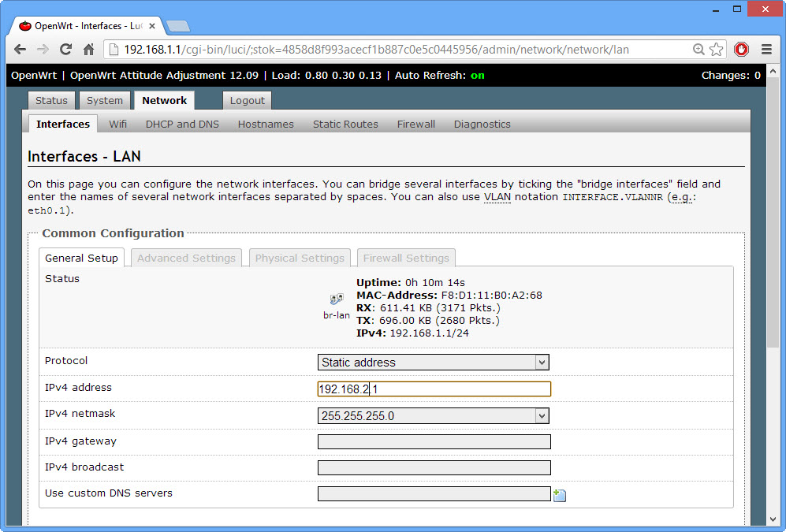The height and width of the screenshot is (532, 786).
Task: Open the Chrome hamburger menu
Action: point(766,50)
